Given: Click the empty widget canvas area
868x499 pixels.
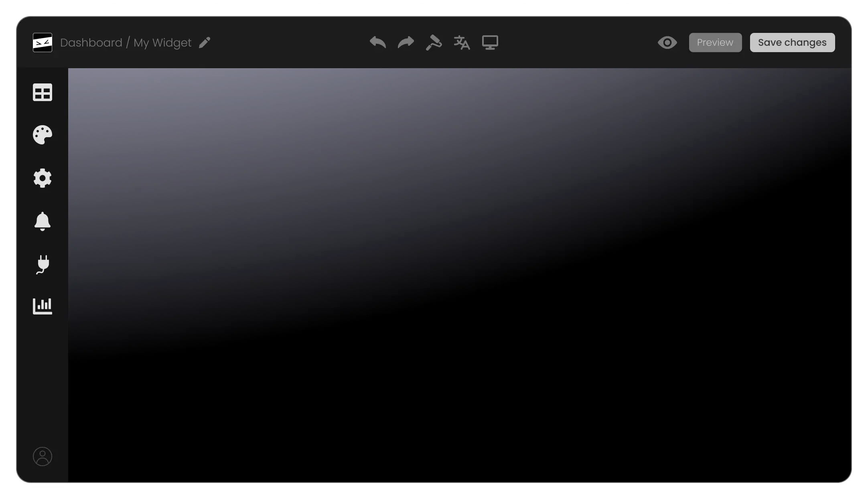Looking at the screenshot, I should (459, 275).
